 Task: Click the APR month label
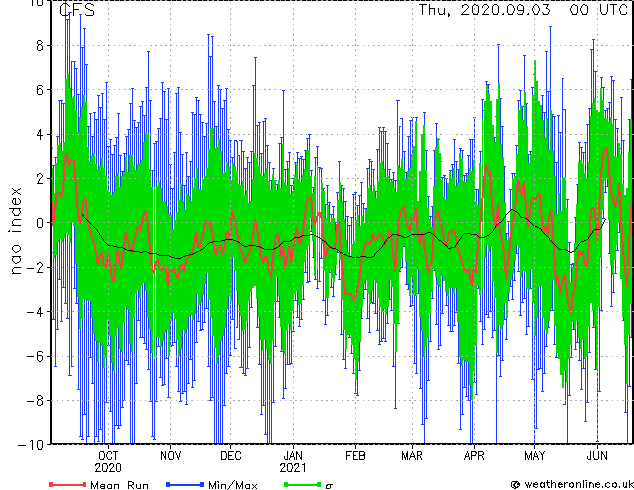[x=474, y=456]
